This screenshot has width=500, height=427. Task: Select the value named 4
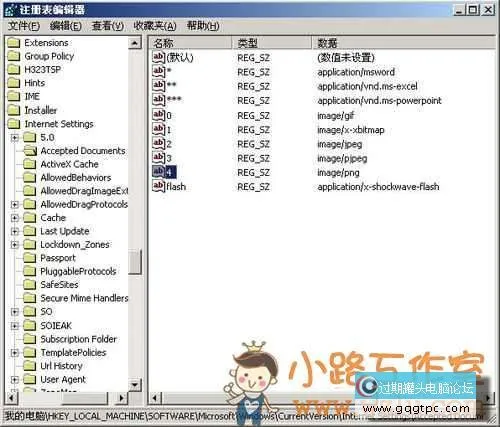[170, 172]
